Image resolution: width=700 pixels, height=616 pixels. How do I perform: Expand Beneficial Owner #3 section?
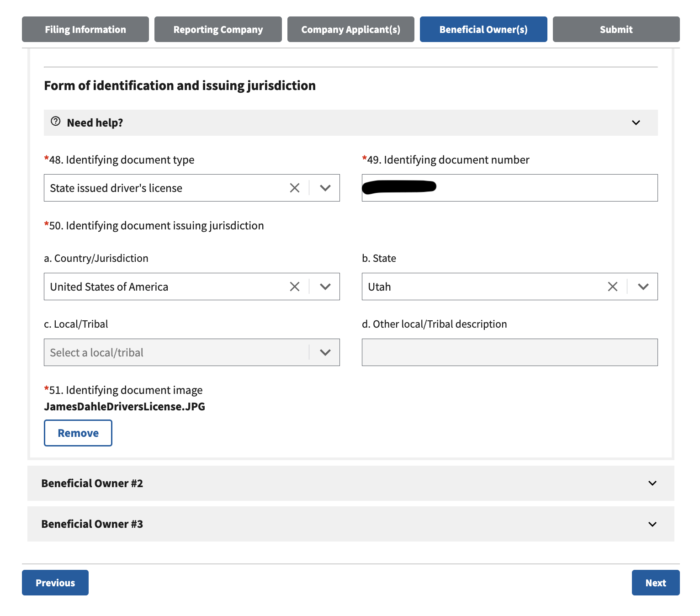[x=652, y=524]
